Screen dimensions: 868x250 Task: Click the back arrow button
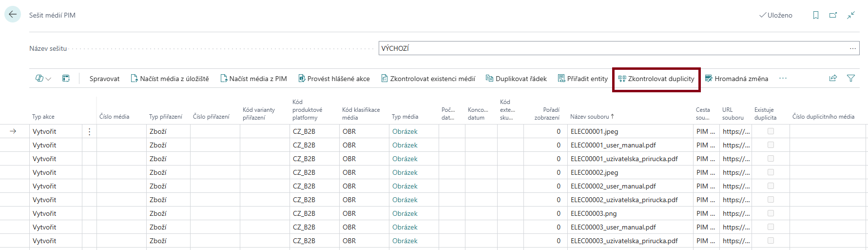(x=13, y=15)
